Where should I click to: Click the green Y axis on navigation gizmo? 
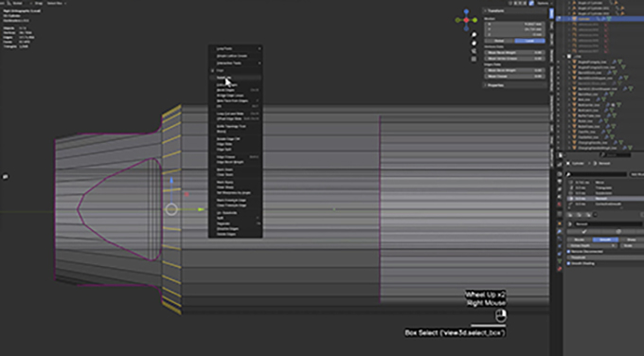coord(475,20)
